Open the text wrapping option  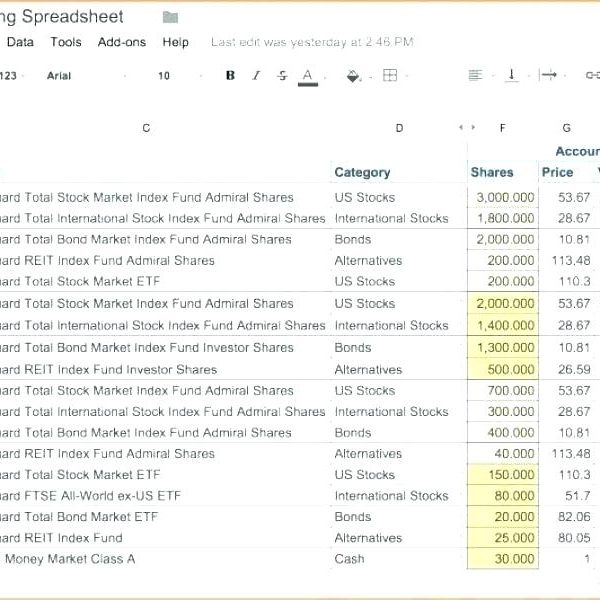(548, 76)
